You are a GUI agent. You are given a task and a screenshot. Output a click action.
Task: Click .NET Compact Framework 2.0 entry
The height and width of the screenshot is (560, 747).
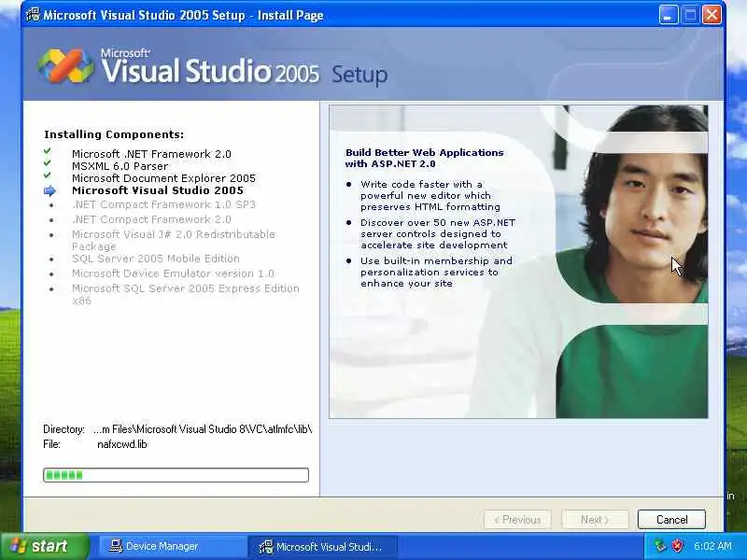pos(151,219)
